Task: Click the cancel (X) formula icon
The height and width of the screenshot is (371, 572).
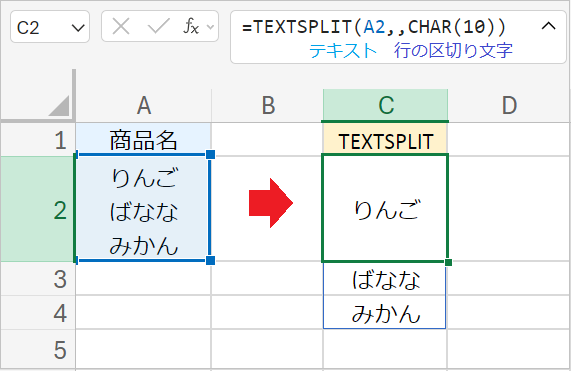Action: click(x=121, y=27)
